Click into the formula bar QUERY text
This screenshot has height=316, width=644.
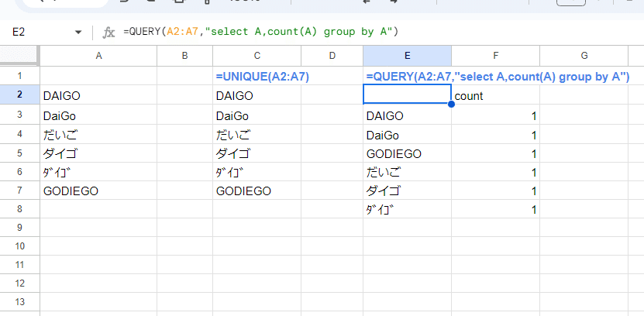coord(261,32)
